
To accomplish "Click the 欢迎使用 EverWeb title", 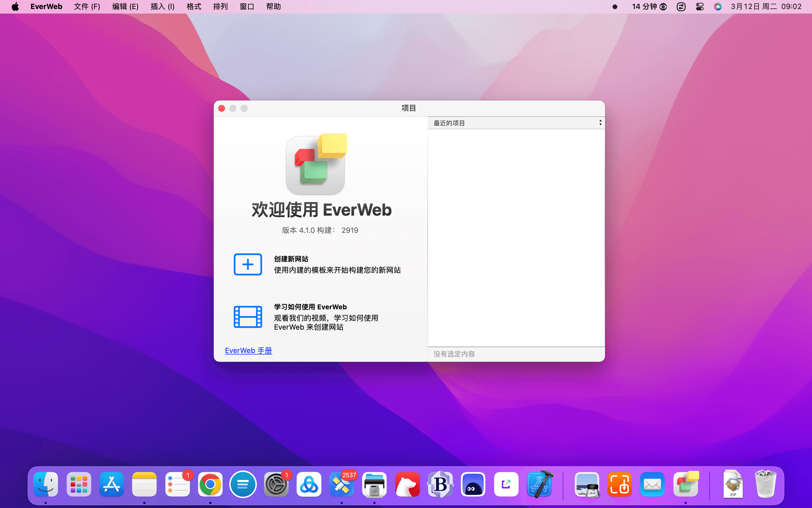I will click(321, 209).
